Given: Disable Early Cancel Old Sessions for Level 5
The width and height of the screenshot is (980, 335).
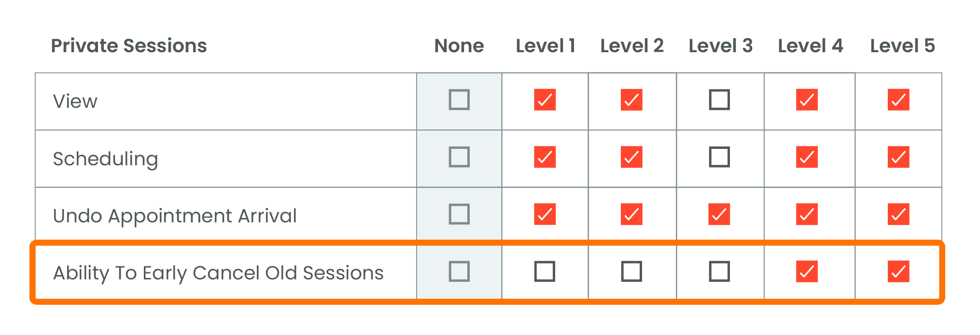Looking at the screenshot, I should [898, 272].
